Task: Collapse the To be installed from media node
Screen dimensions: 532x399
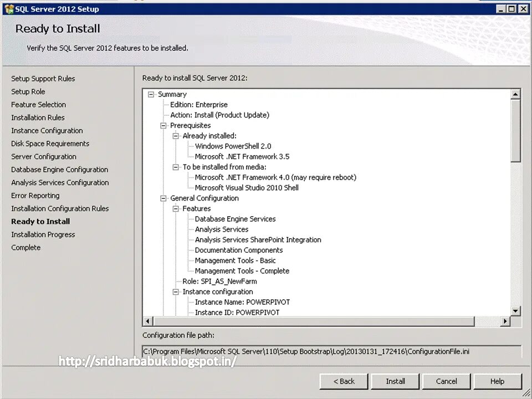Action: coord(176,167)
